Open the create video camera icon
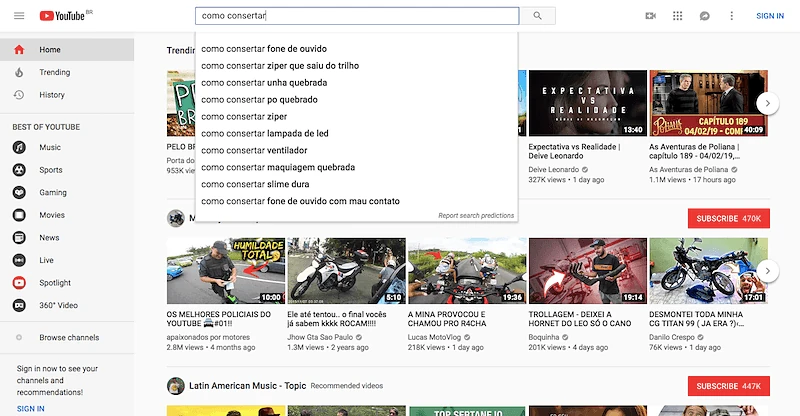The height and width of the screenshot is (416, 800). pyautogui.click(x=651, y=16)
